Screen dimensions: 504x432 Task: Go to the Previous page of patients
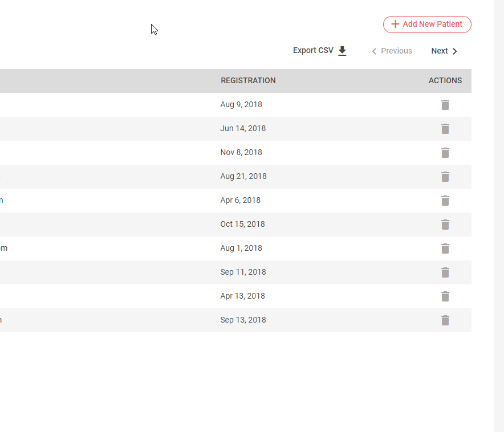392,51
